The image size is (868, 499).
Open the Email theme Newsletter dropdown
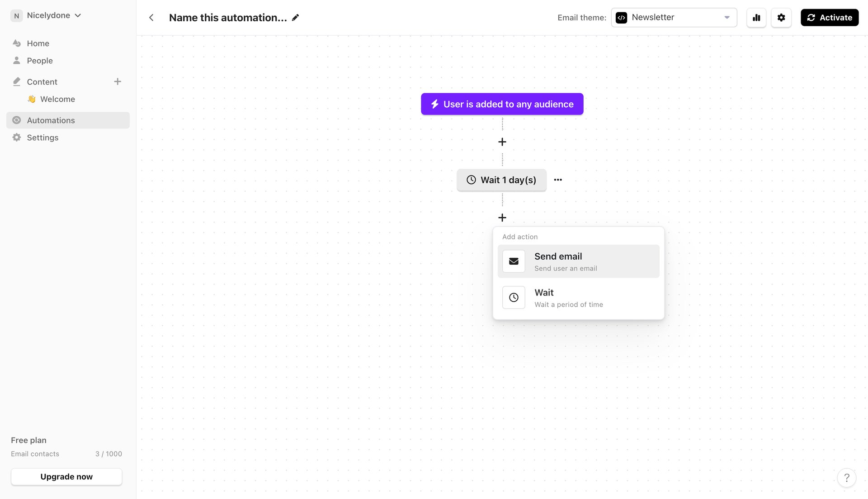(674, 17)
